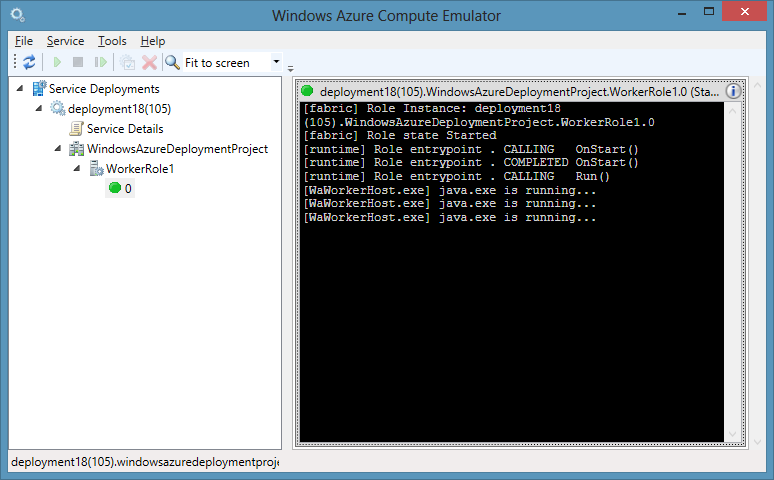The image size is (774, 480).
Task: Select Service Details in the tree
Action: point(124,129)
